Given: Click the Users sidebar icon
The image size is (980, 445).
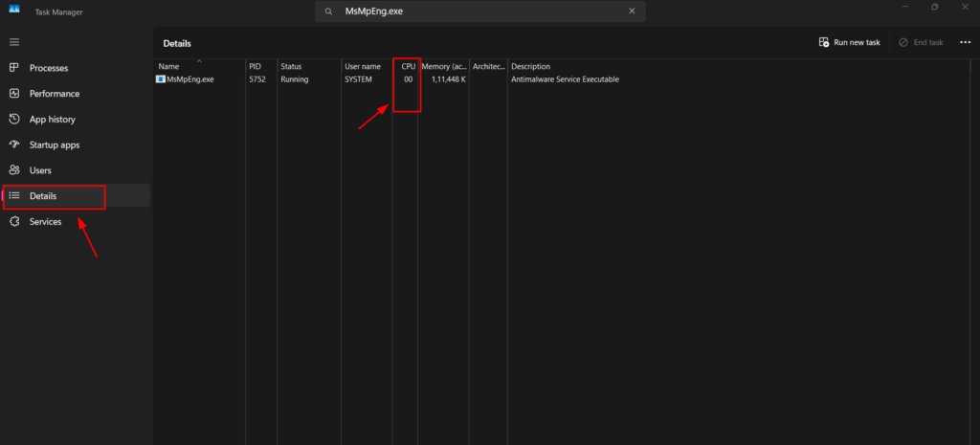Looking at the screenshot, I should (14, 170).
